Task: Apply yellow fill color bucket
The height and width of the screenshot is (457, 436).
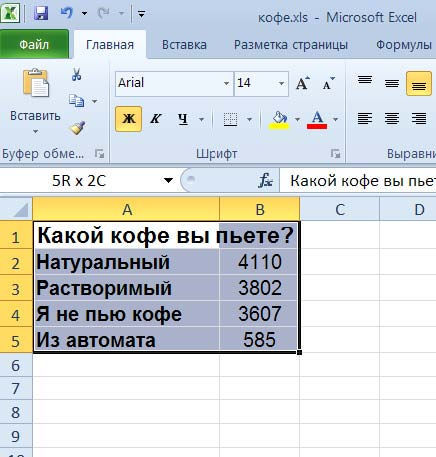Action: coord(279,120)
